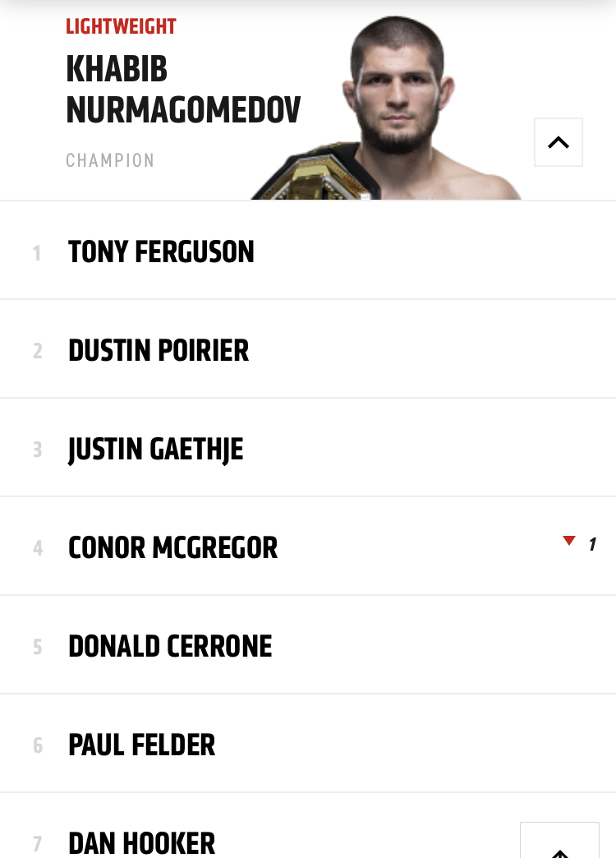Viewport: 616px width, 858px height.
Task: Click Khabib's champion photo with belt
Action: point(387,107)
